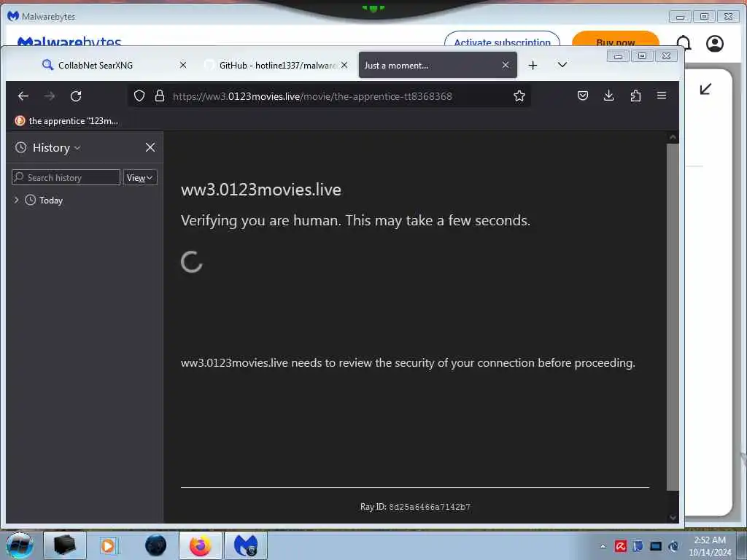Open the history View dropdown
The width and height of the screenshot is (747, 560).
[x=140, y=178]
